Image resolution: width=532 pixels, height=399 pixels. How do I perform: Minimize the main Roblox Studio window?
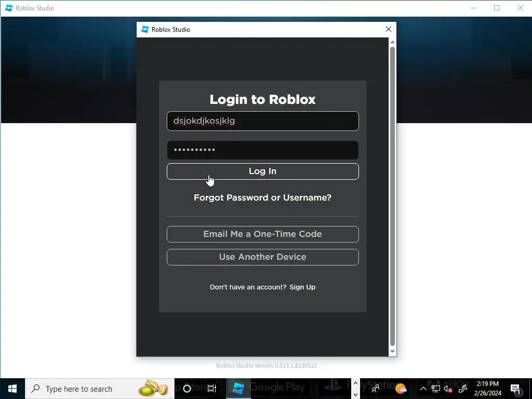(473, 8)
